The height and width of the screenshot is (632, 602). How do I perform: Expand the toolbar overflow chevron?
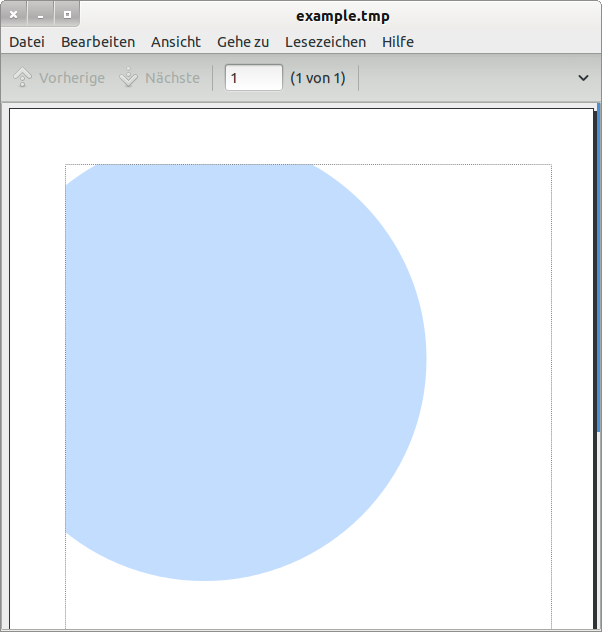584,78
